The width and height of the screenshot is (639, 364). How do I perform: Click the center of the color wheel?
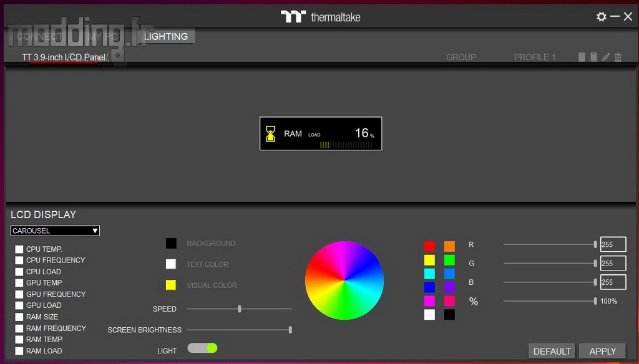click(344, 280)
